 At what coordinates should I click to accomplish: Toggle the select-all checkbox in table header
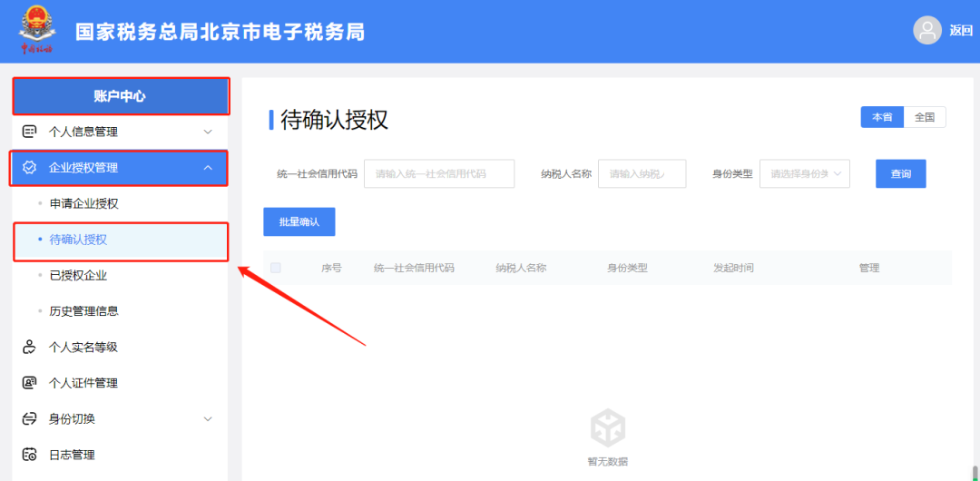tap(276, 268)
